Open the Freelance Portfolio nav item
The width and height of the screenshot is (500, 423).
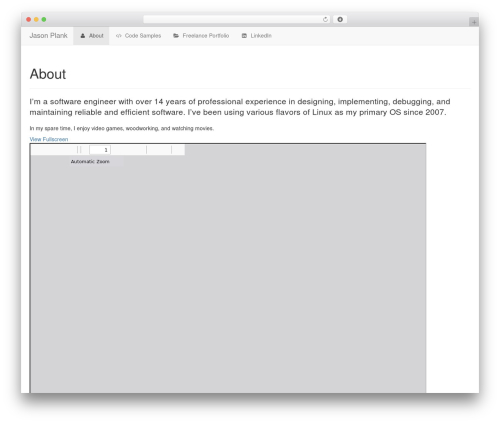[x=201, y=36]
